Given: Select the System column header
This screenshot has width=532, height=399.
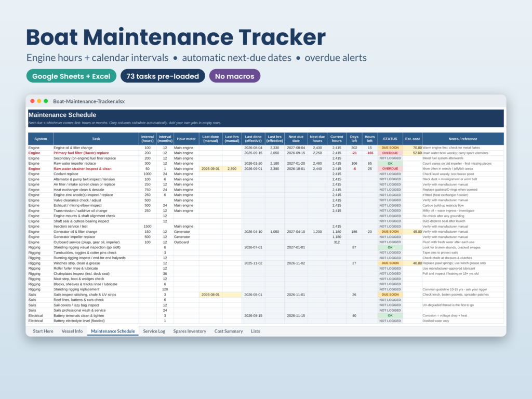Looking at the screenshot, I should point(41,139).
